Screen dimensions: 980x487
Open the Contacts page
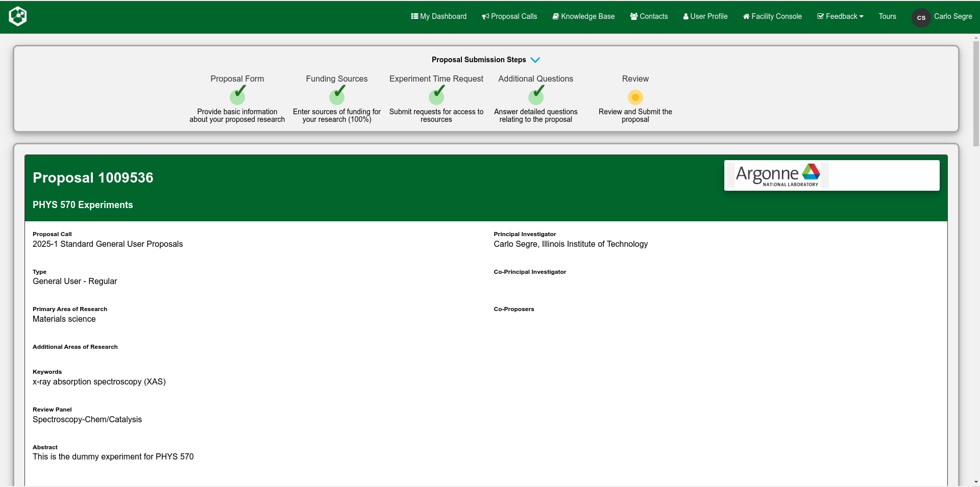[649, 16]
